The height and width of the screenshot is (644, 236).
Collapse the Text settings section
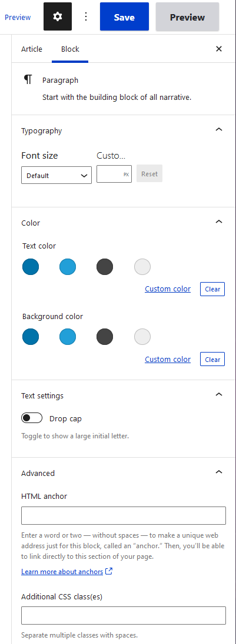click(x=219, y=395)
